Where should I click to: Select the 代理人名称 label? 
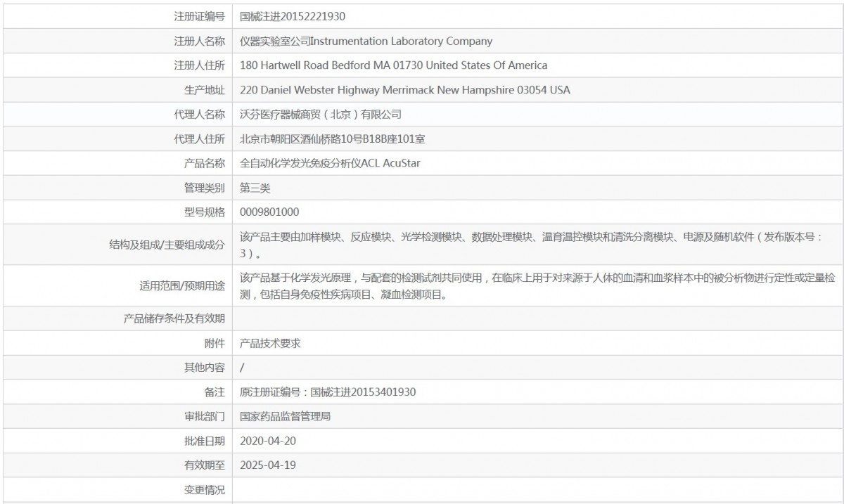click(x=199, y=115)
